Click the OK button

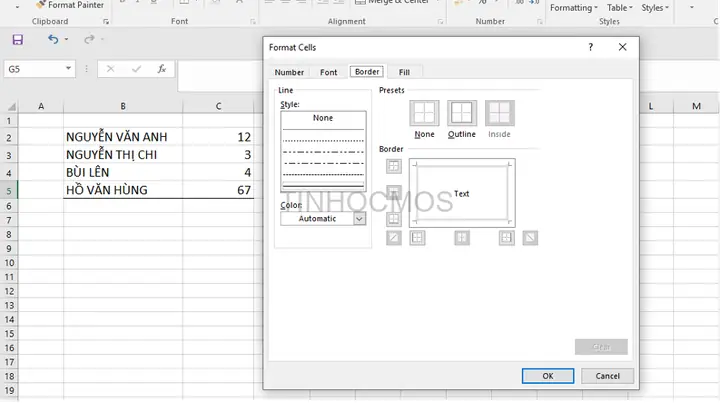[x=548, y=376]
